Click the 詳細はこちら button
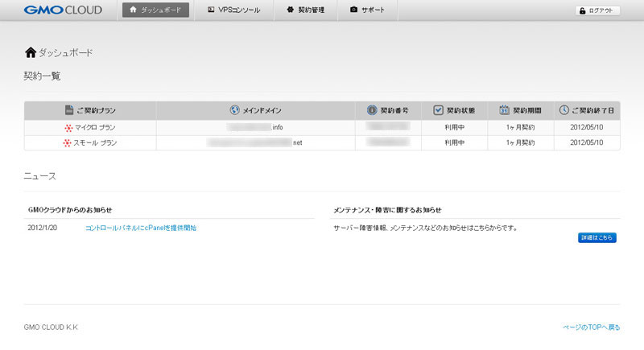Image resolution: width=644 pixels, height=350 pixels. pos(597,237)
